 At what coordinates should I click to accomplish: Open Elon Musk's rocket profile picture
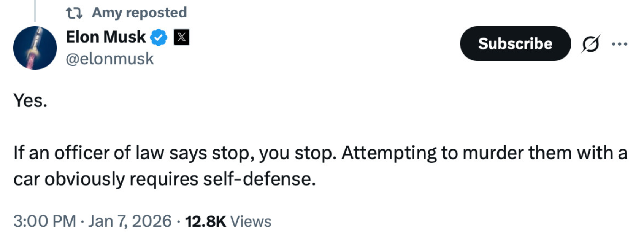point(35,48)
